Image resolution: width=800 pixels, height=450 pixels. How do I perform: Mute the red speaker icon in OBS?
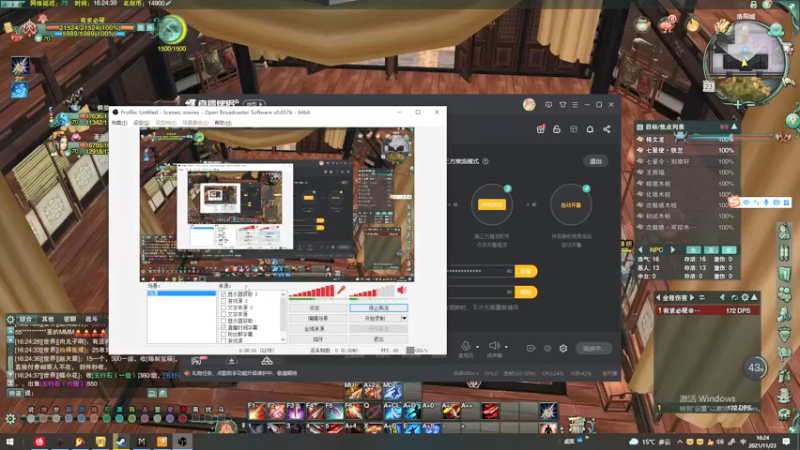402,291
